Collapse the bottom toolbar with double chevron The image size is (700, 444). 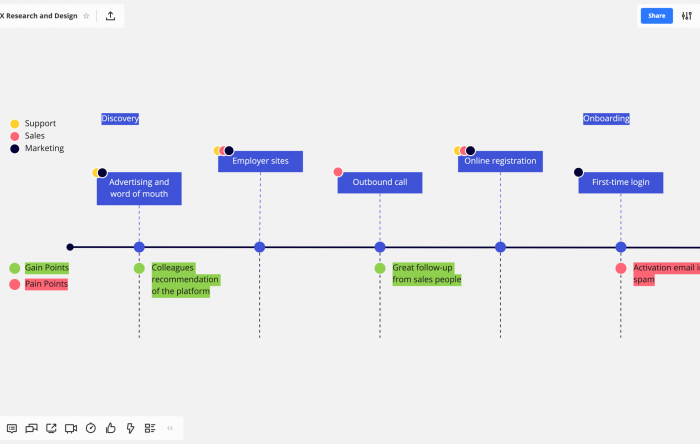click(170, 428)
